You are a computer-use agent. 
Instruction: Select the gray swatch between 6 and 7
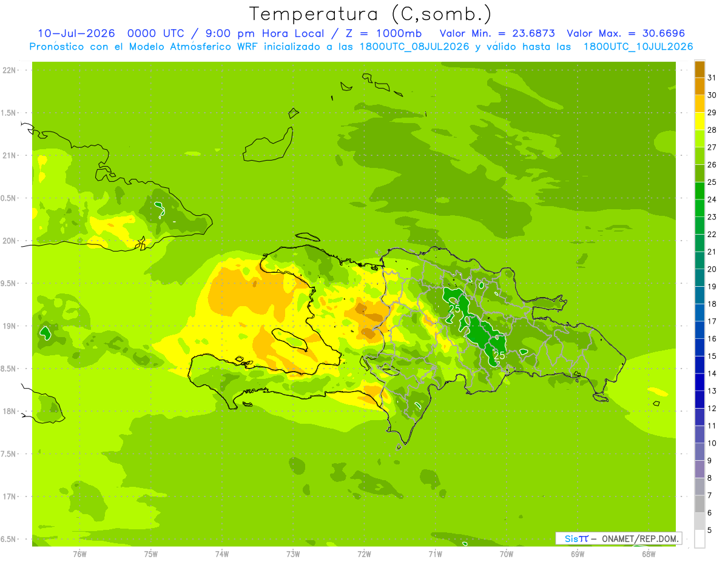click(x=699, y=504)
